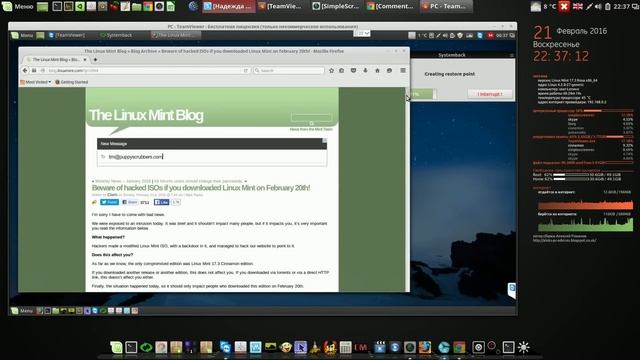Launch Firefox icon in bottom dock
This screenshot has height=360, width=640.
(x=425, y=347)
